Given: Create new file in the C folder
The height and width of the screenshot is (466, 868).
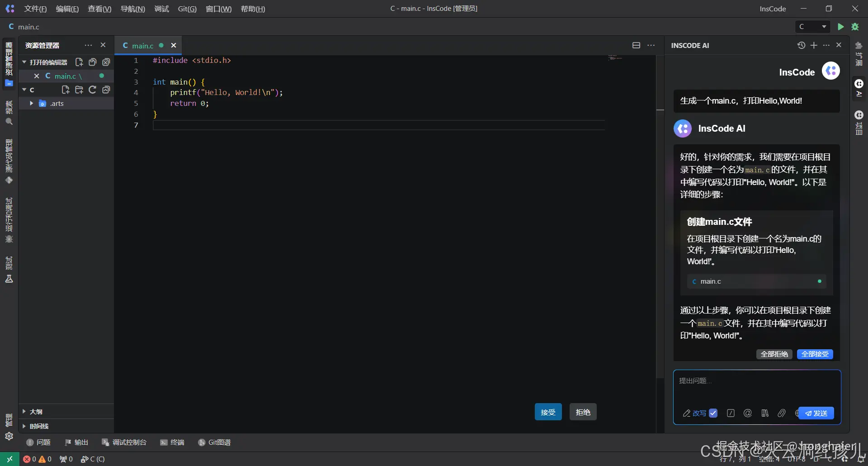Looking at the screenshot, I should (66, 90).
